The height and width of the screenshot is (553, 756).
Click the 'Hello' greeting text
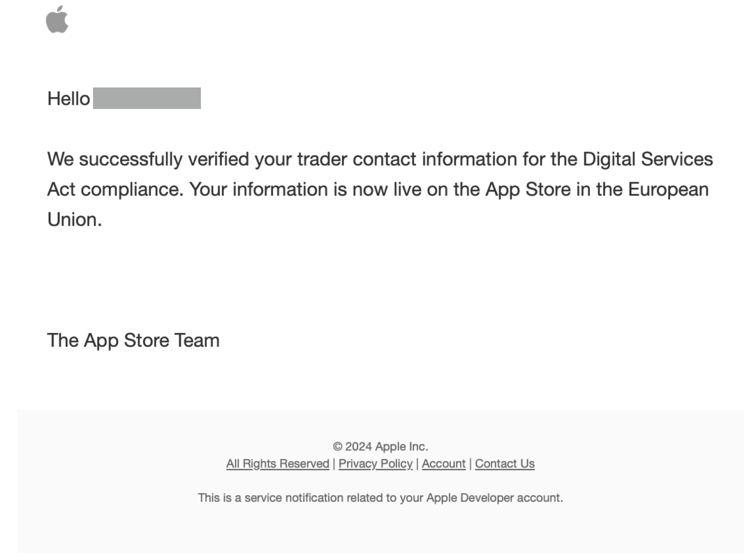pos(68,98)
